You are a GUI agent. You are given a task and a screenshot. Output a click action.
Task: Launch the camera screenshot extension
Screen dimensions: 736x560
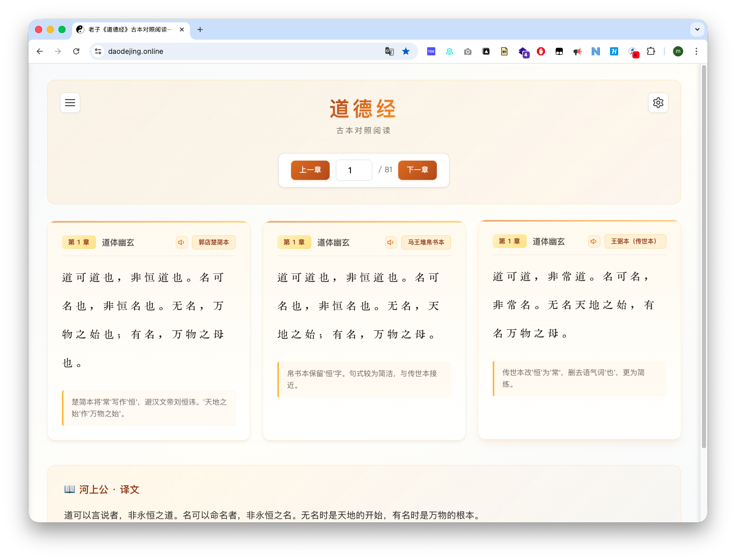coord(468,51)
